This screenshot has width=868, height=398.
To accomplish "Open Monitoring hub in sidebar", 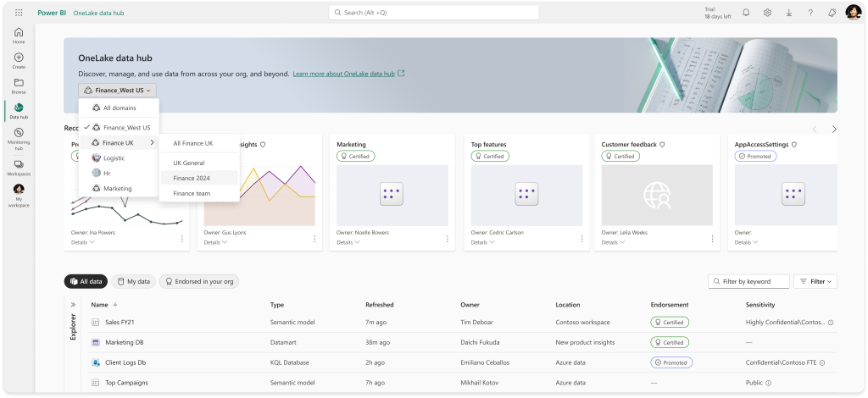I will [19, 139].
